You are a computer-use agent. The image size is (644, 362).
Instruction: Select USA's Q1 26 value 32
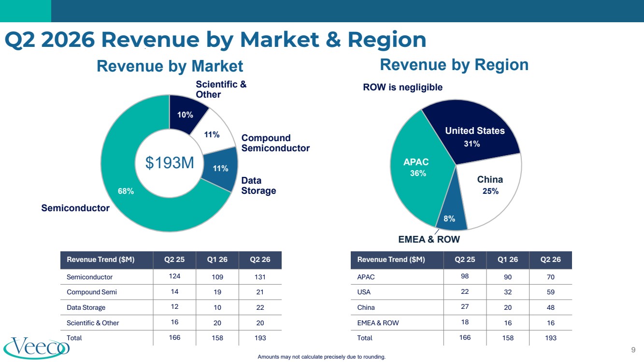[x=508, y=292]
